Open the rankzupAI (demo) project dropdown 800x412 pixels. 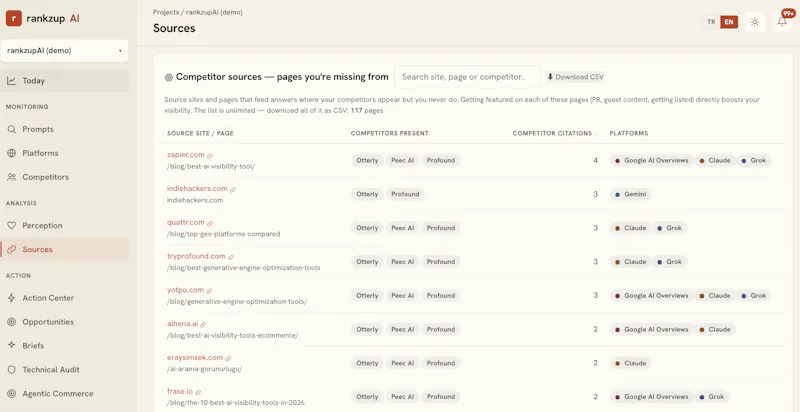(x=64, y=50)
